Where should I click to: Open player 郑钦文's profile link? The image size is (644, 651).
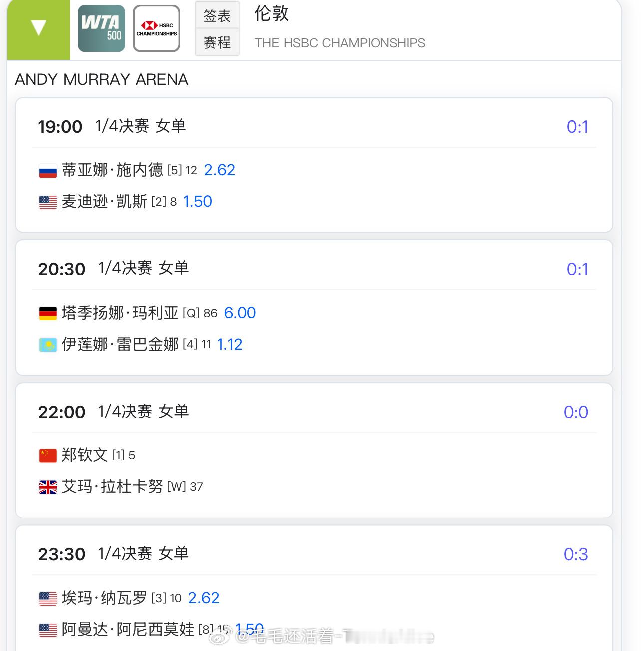(85, 455)
